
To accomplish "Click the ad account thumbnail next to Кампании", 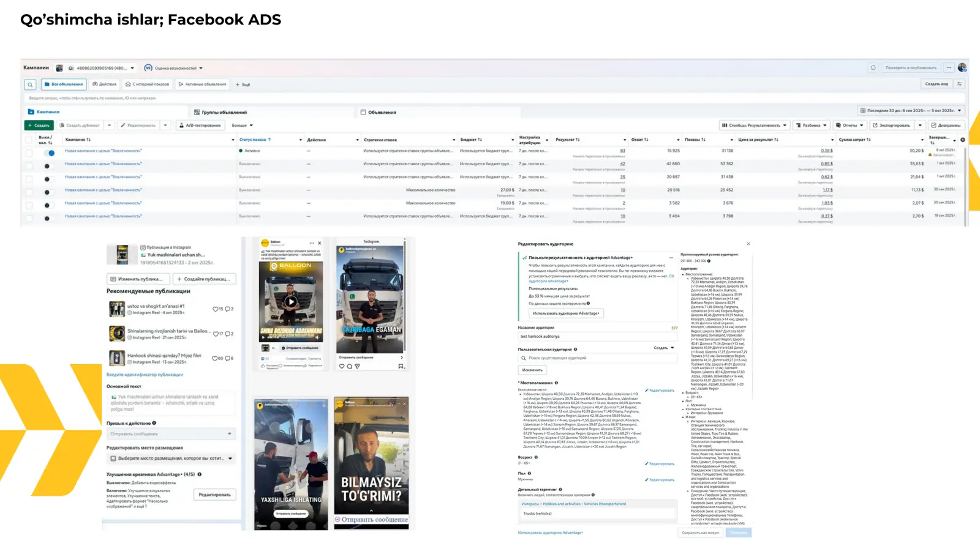I will tap(59, 68).
